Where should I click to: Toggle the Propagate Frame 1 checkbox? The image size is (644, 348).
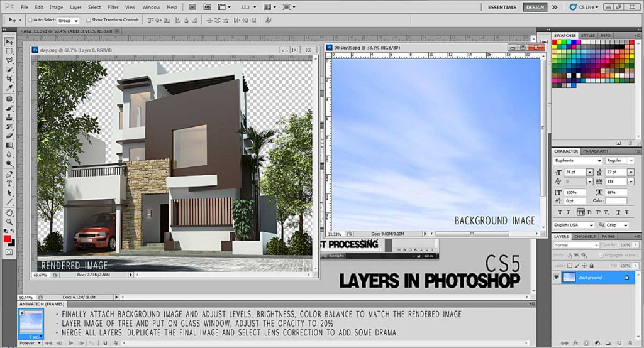point(601,255)
